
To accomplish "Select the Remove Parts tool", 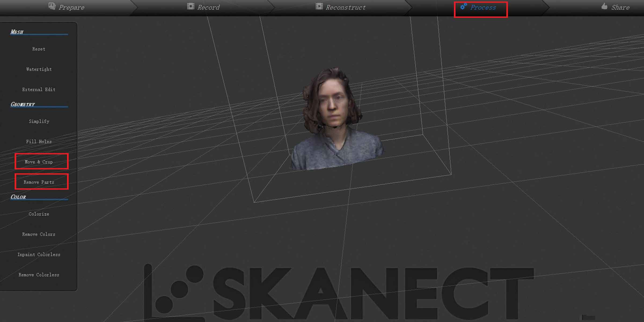I will [39, 182].
